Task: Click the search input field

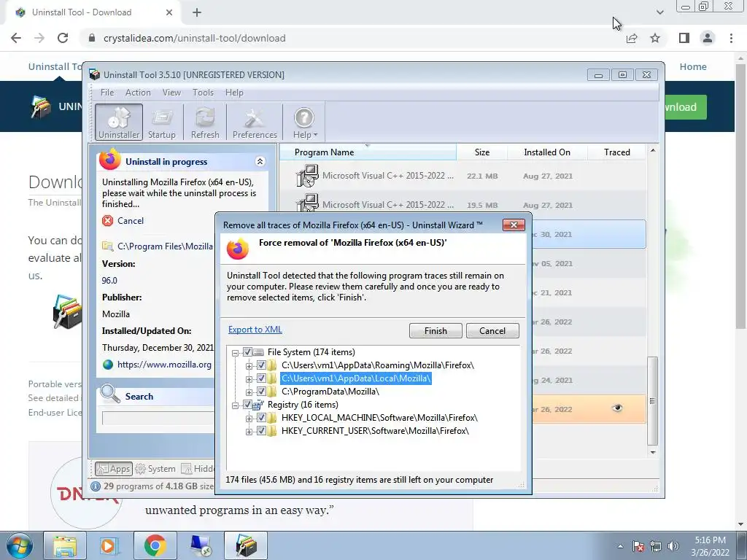Action: pos(158,418)
